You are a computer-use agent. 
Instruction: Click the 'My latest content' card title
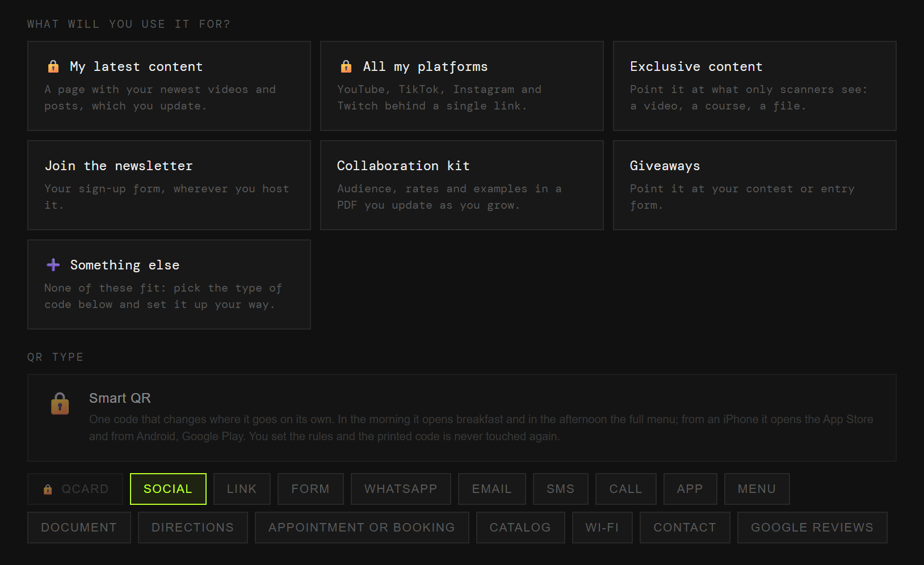(x=136, y=67)
